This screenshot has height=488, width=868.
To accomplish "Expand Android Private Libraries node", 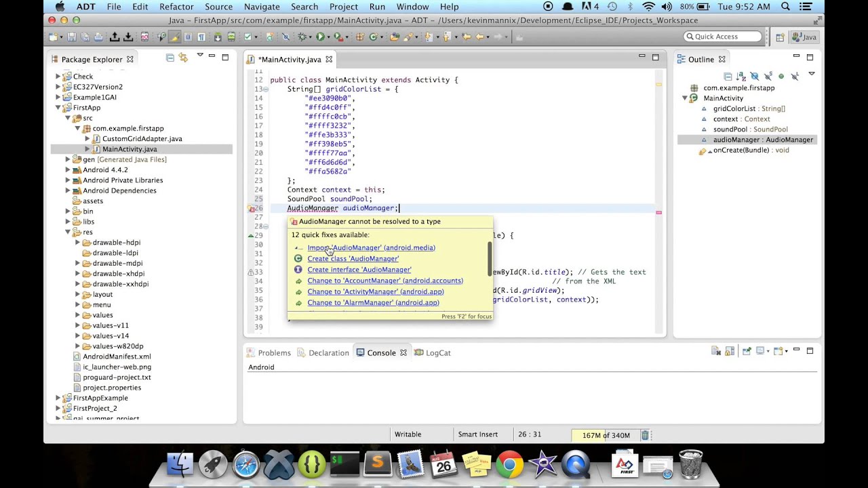I will [68, 180].
